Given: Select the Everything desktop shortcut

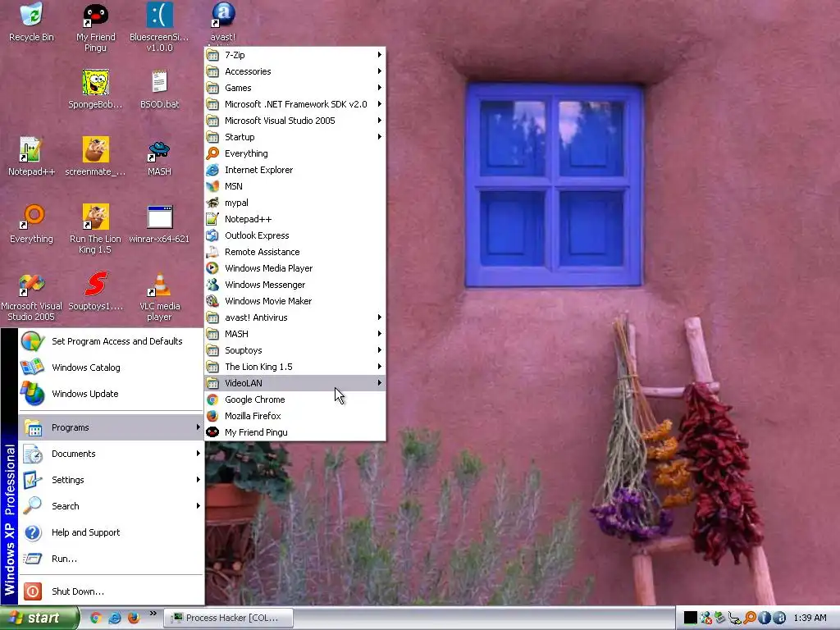Looking at the screenshot, I should click(32, 223).
